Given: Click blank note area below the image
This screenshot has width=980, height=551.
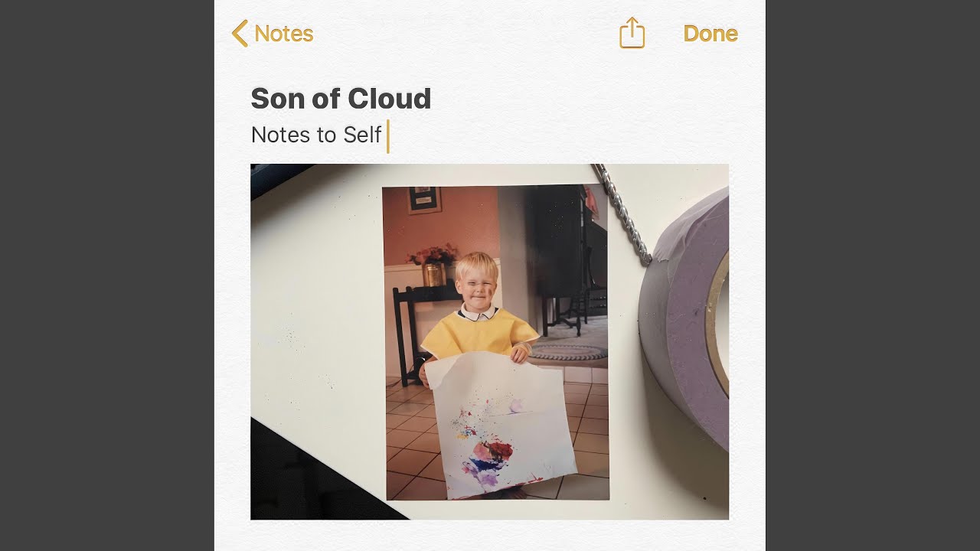Looking at the screenshot, I should 490,536.
